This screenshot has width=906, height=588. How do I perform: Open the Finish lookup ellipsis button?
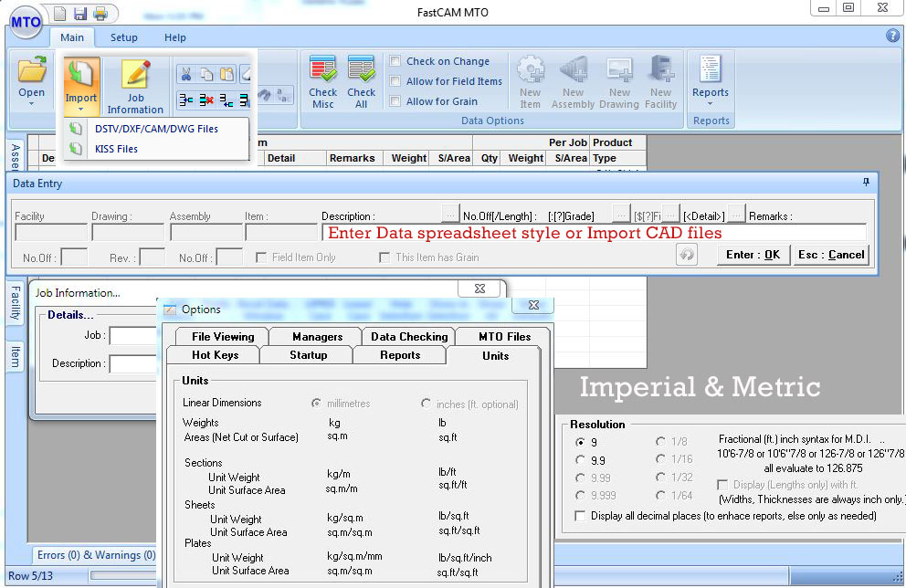(670, 214)
